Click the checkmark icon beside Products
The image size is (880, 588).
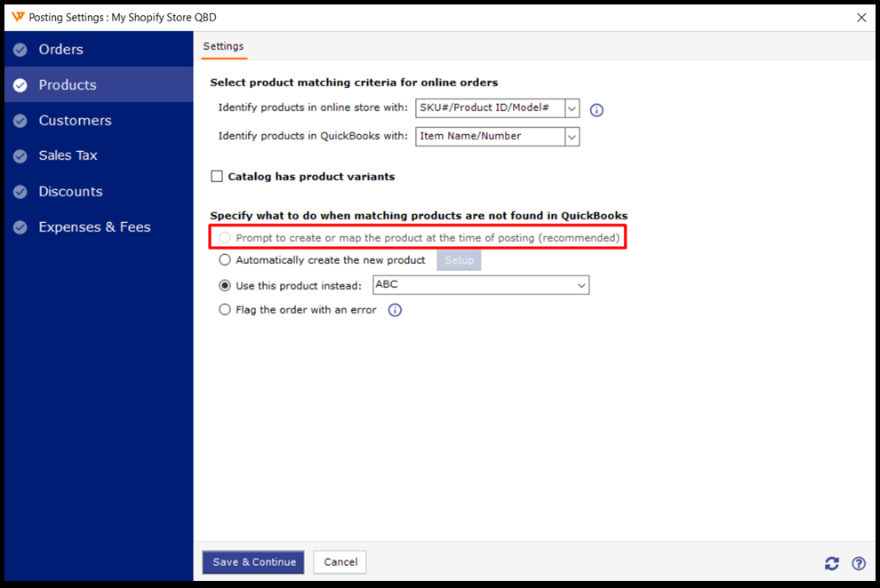point(20,85)
